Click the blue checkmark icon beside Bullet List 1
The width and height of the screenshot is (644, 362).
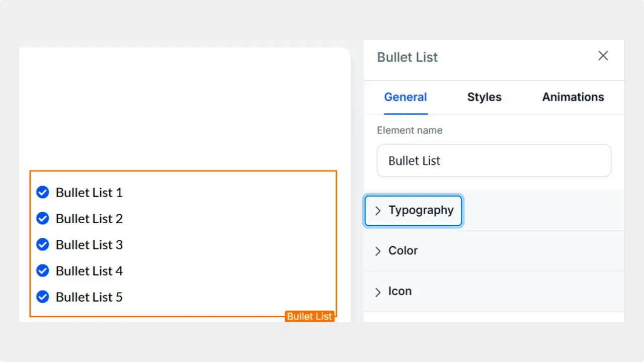click(42, 192)
